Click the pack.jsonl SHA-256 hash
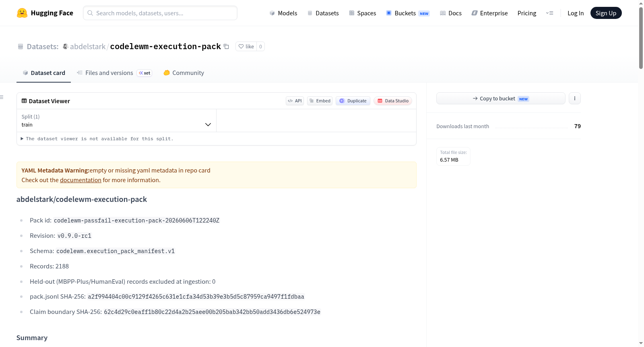Image resolution: width=644 pixels, height=347 pixels. click(x=196, y=297)
